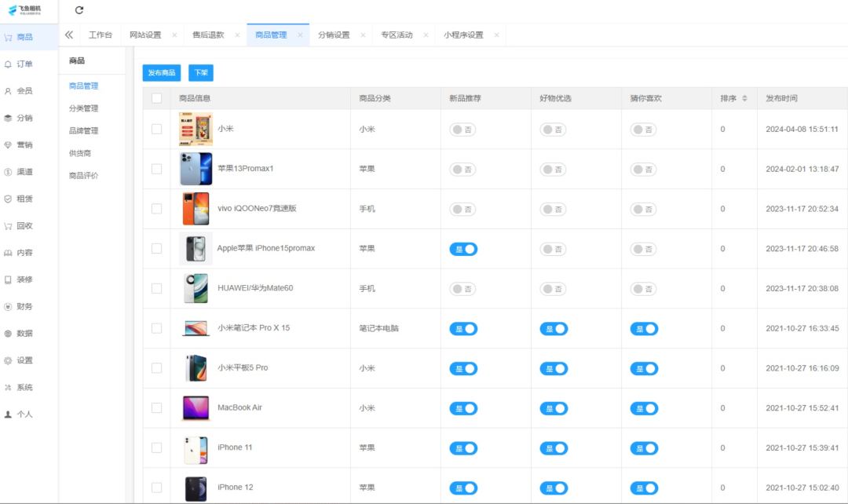The image size is (848, 504).
Task: Open 品牌管理 submenu item
Action: [83, 131]
